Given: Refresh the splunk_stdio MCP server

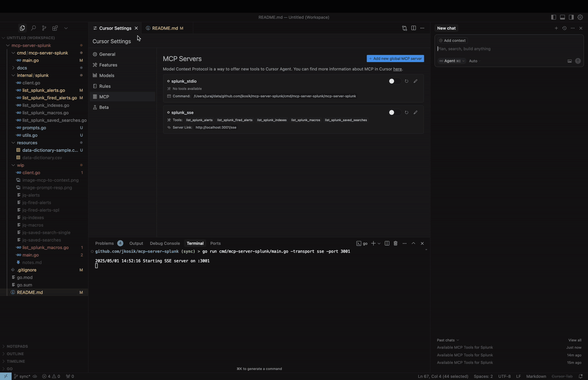Looking at the screenshot, I should pyautogui.click(x=406, y=81).
